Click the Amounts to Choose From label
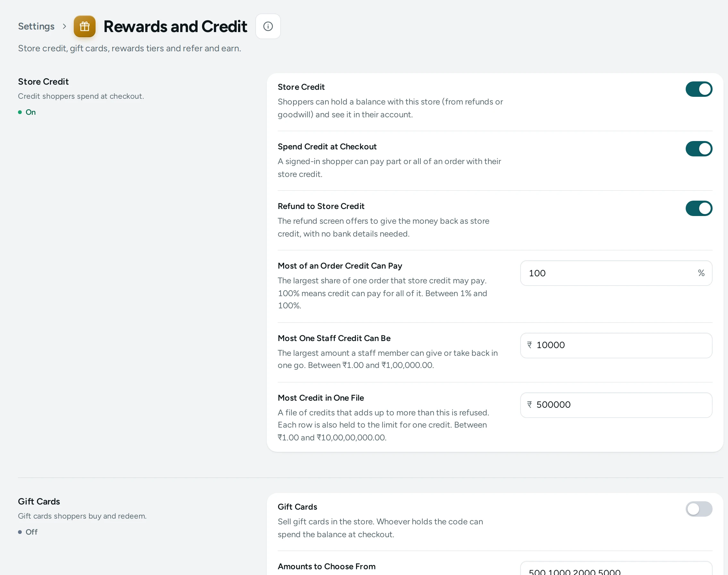Screen dimensions: 728x575 coord(326,566)
